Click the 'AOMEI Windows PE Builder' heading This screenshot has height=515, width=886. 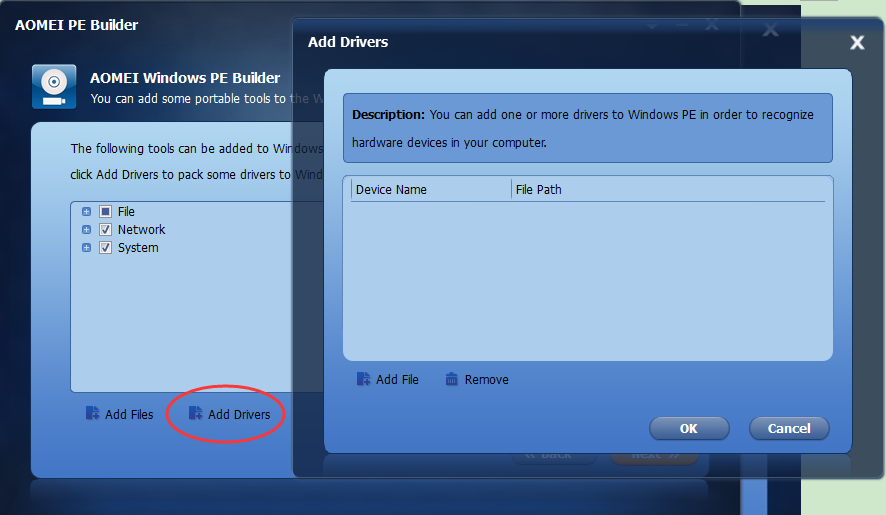[x=185, y=78]
